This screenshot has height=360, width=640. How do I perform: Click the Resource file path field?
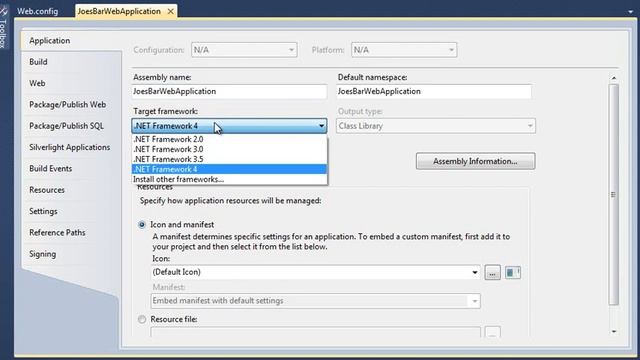click(316, 332)
